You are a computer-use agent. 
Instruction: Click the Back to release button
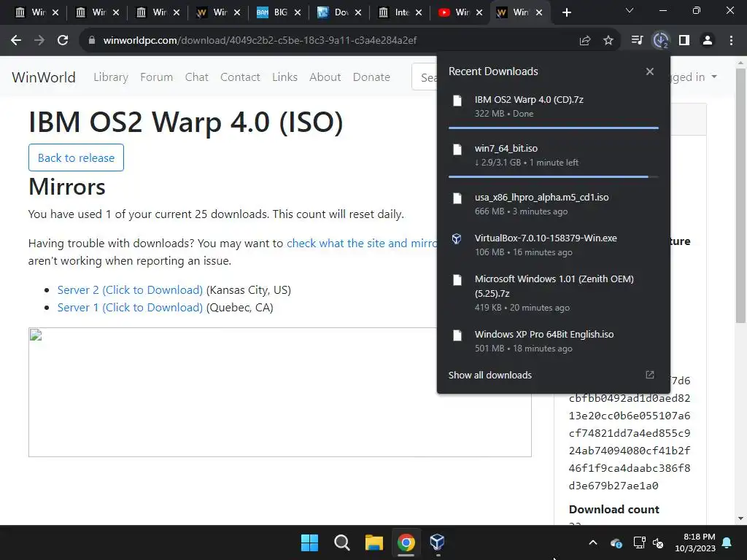[76, 157]
